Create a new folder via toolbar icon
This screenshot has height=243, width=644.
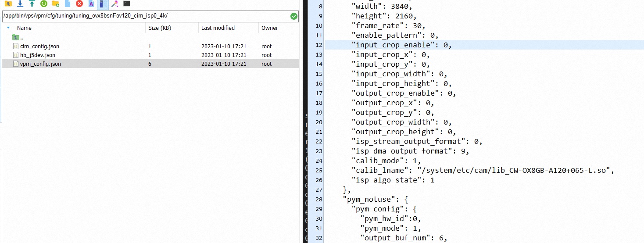(55, 4)
